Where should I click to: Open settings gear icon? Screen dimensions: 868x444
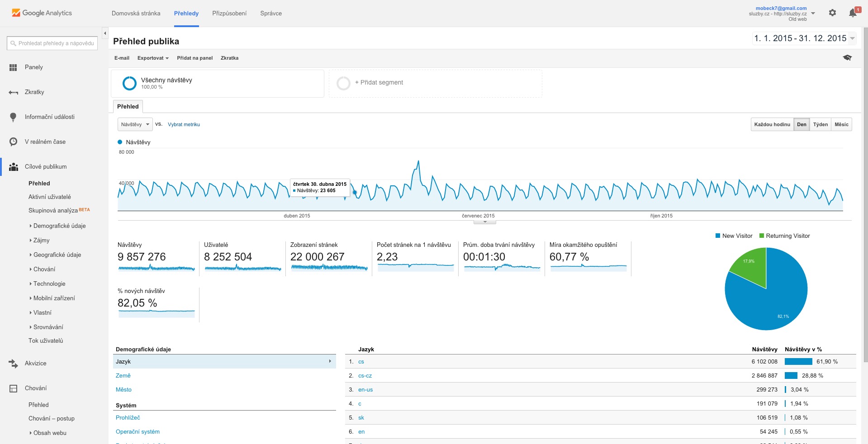coord(832,13)
